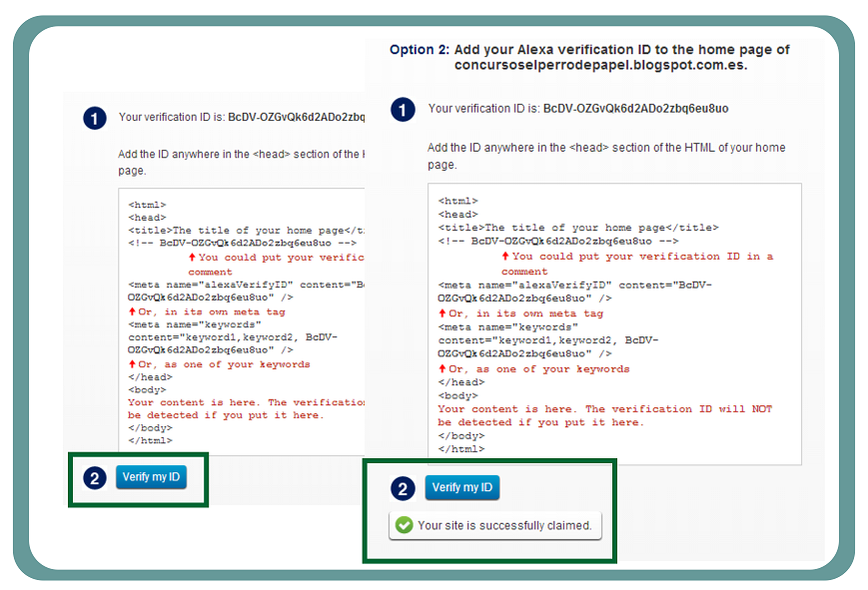Click the left panel code sample box
This screenshot has width=868, height=590.
(x=242, y=321)
